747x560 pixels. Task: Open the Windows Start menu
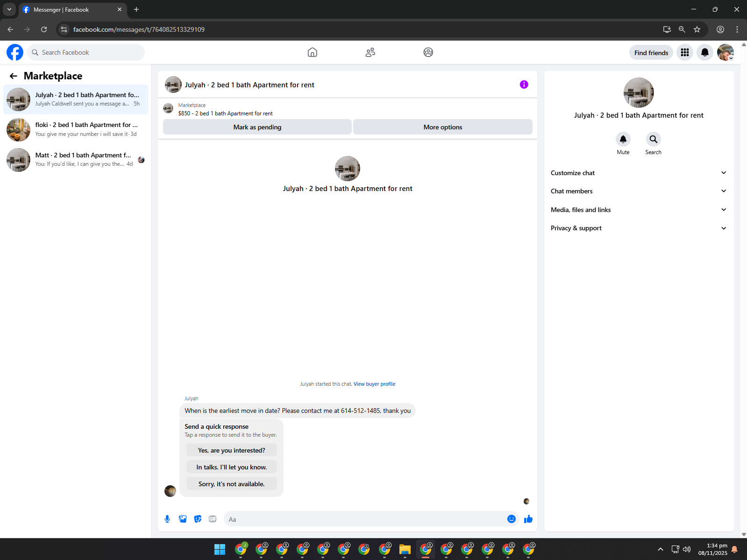point(220,549)
